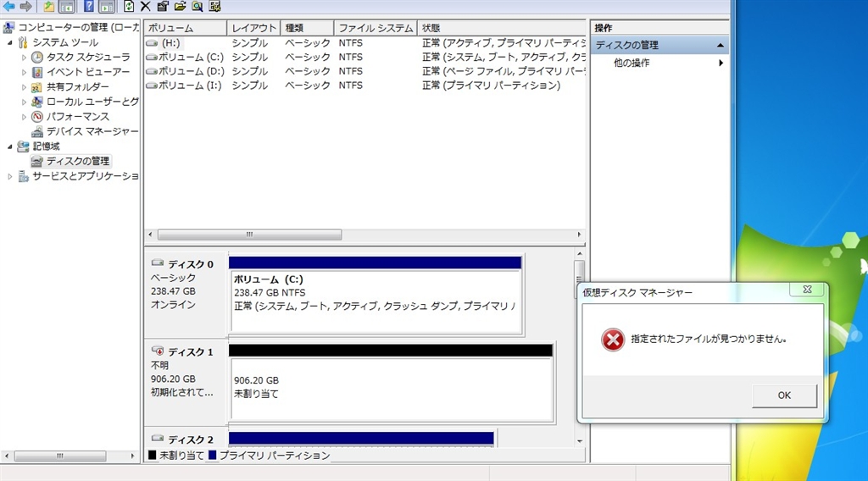The width and height of the screenshot is (868, 481).
Task: Click the ディスク 1 uninitialized disk label
Action: click(191, 352)
